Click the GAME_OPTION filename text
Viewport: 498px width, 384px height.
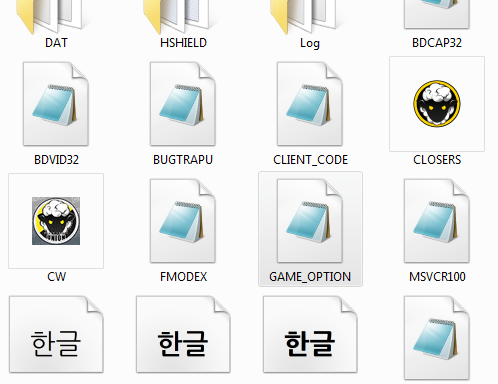tap(310, 277)
